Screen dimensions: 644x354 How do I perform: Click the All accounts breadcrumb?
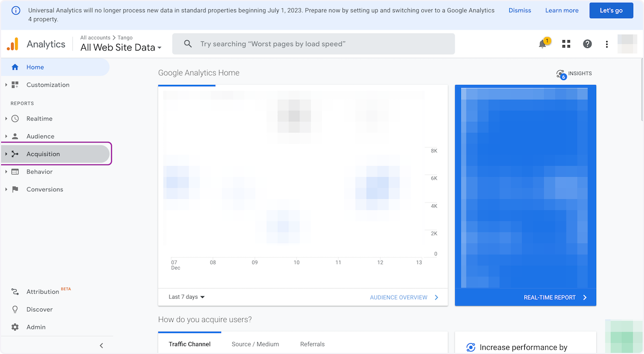click(95, 38)
